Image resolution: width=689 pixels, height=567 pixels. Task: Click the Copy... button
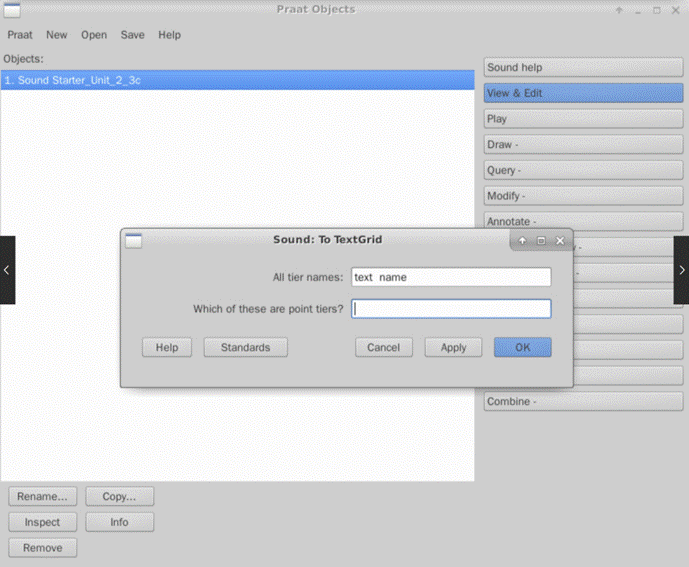(120, 497)
